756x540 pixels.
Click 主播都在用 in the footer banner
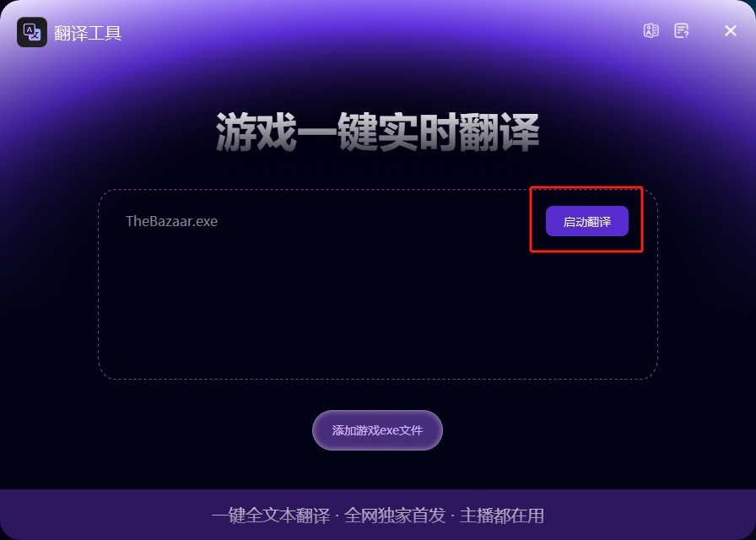point(501,516)
